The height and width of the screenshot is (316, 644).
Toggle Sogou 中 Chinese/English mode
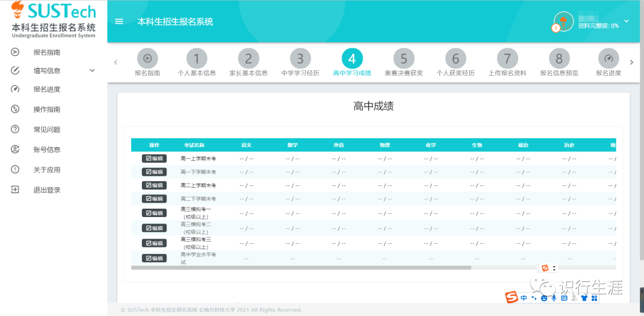click(524, 298)
